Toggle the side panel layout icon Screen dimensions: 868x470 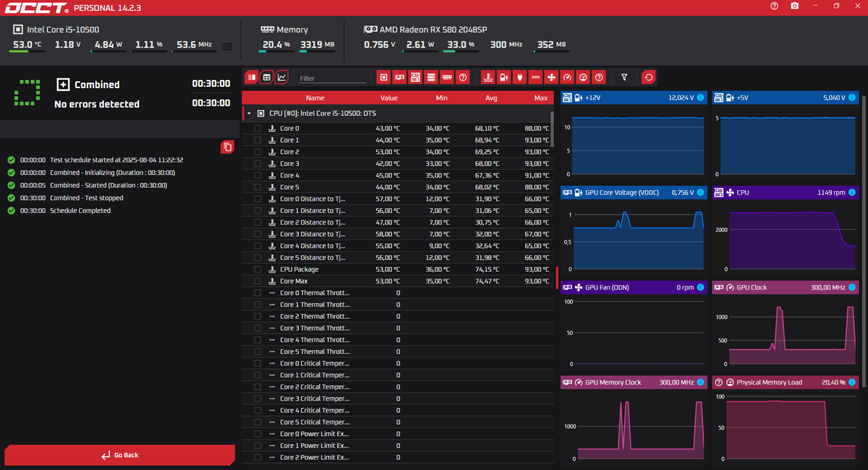tap(252, 77)
